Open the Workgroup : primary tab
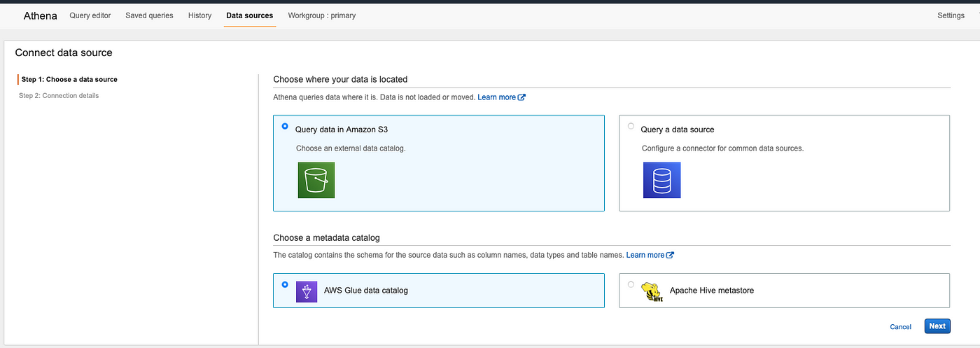This screenshot has width=980, height=348. click(x=322, y=15)
